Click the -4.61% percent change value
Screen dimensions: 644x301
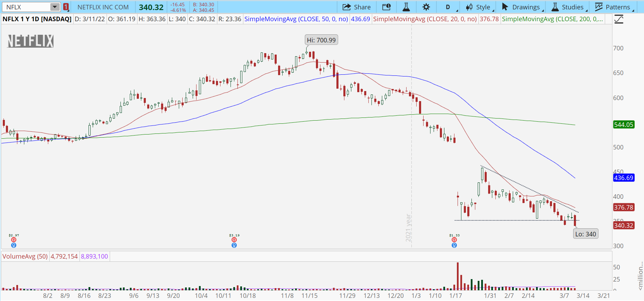178,10
